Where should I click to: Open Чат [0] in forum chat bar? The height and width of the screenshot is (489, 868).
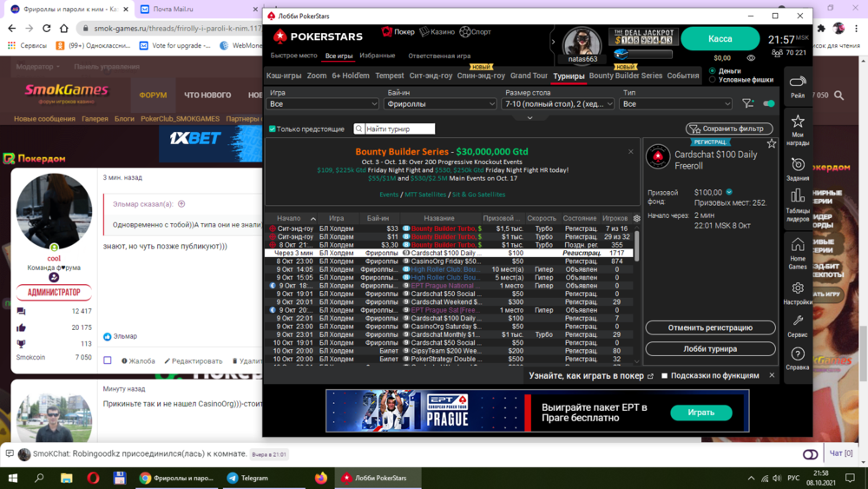point(840,453)
